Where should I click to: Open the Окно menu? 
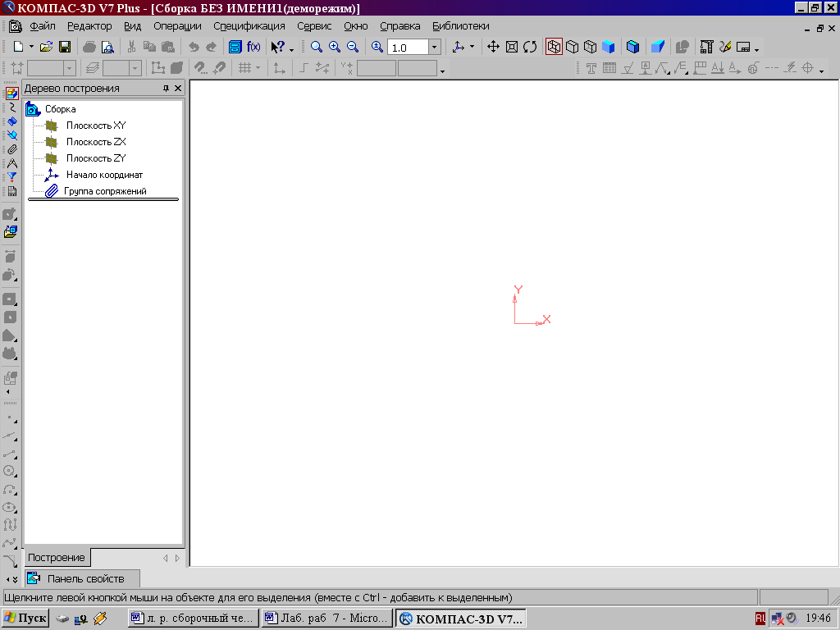[356, 26]
